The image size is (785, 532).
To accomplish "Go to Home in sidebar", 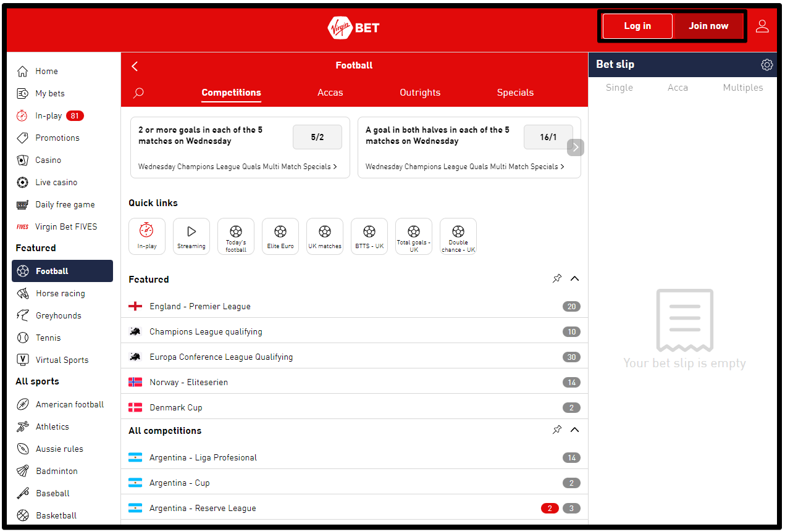I will pos(62,71).
